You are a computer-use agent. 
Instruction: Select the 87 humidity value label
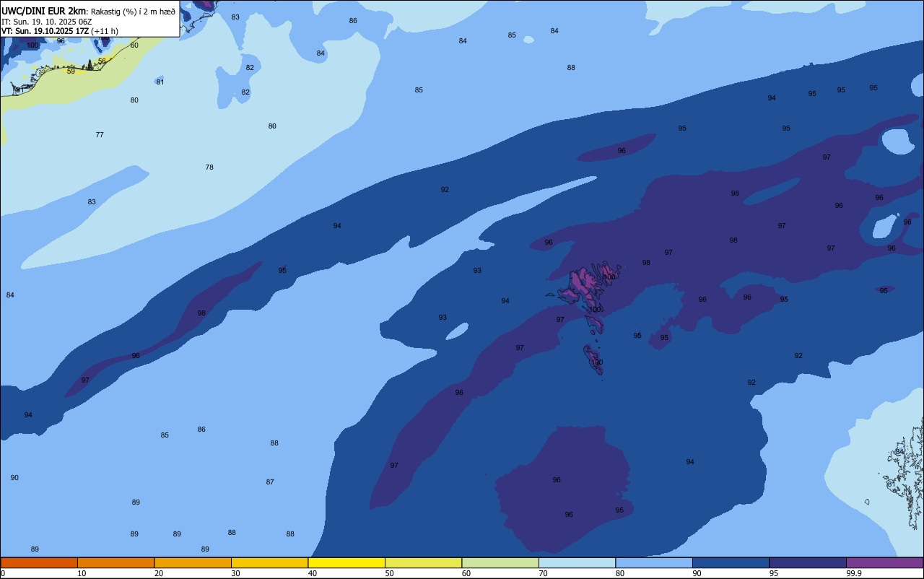point(270,482)
